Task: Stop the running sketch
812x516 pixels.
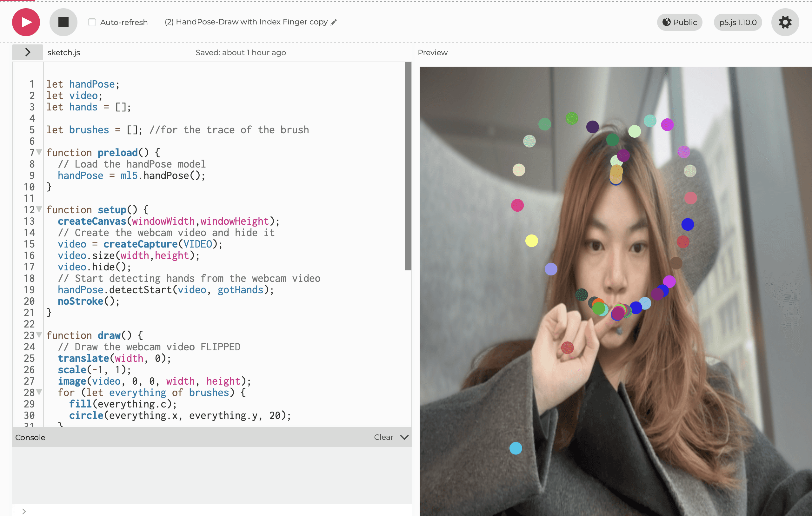Action: [63, 22]
